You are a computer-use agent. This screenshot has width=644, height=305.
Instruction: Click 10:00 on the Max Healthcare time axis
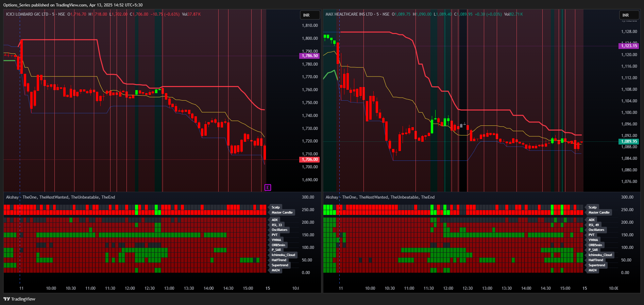(x=370, y=288)
